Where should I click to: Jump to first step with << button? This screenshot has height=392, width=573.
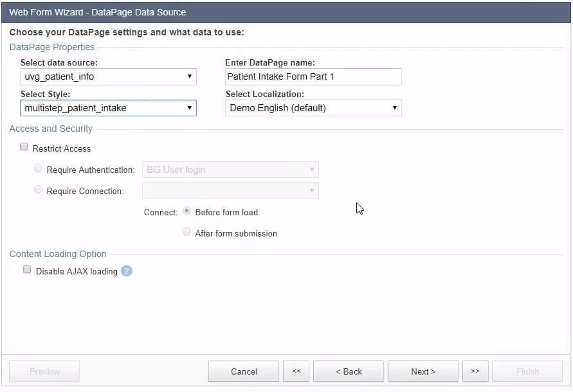tap(296, 371)
